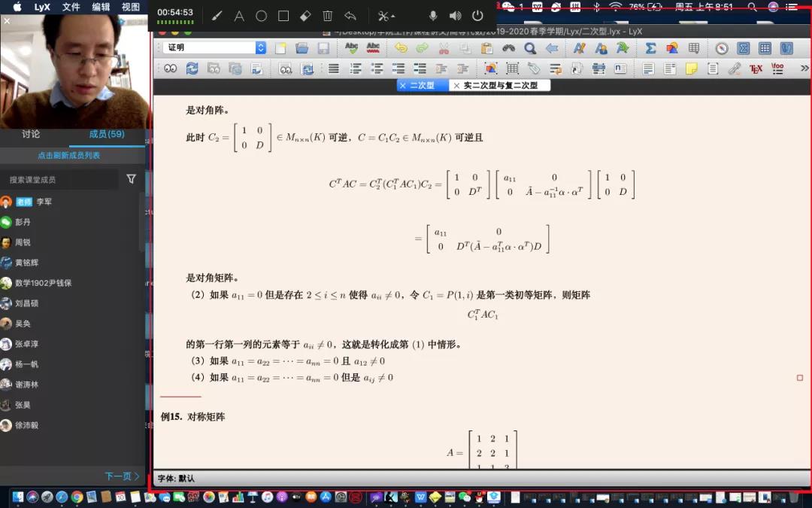Screen dimensions: 812x508
Task: Open the 编辑 menu in menu bar
Action: click(101, 7)
